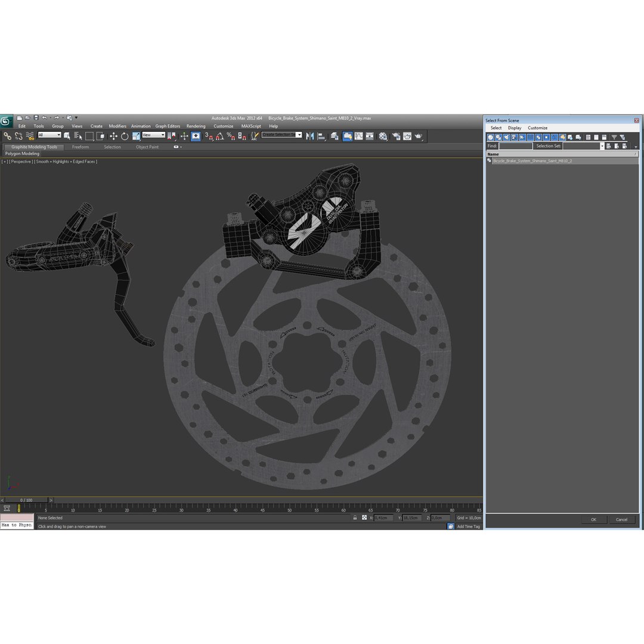Click Add Time Tag in status bar
The width and height of the screenshot is (644, 644).
point(468,527)
